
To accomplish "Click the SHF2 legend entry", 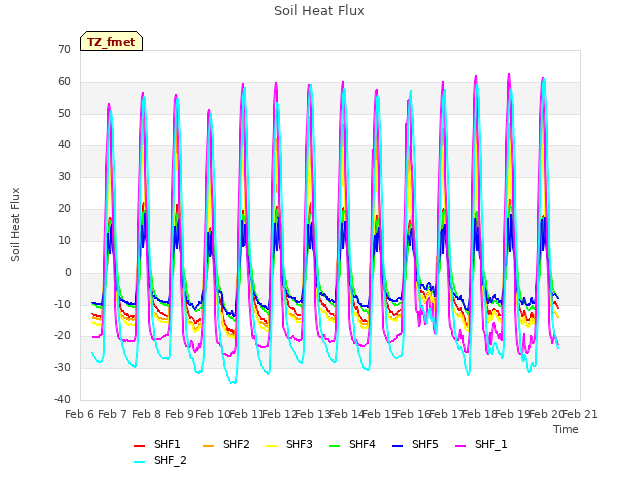I will tap(226, 444).
